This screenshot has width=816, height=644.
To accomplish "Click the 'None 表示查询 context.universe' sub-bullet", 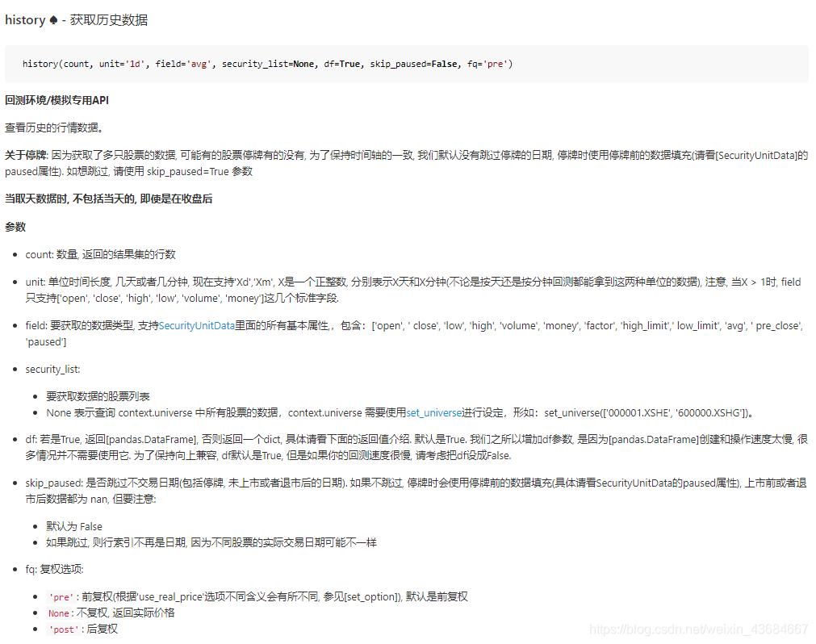I will [x=400, y=412].
